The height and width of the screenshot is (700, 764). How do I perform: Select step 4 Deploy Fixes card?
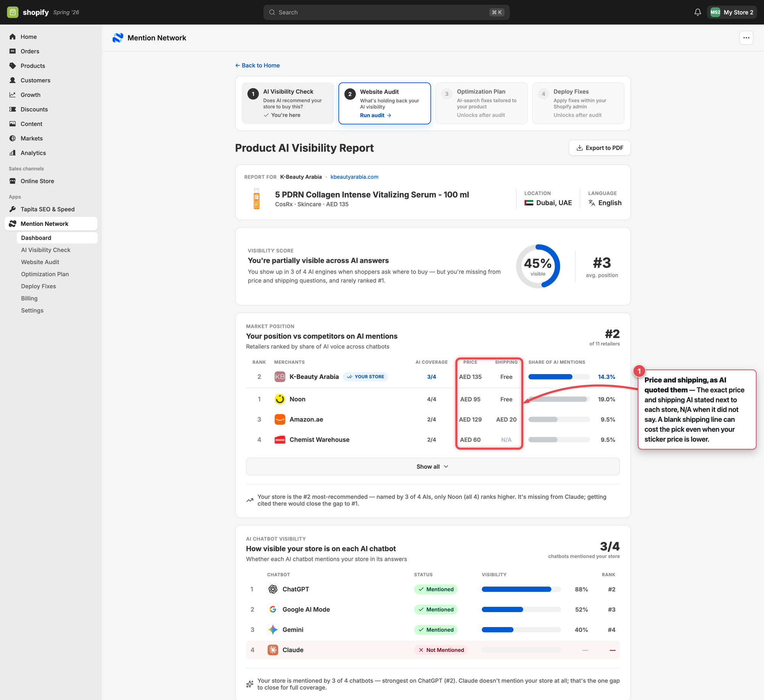click(x=578, y=103)
